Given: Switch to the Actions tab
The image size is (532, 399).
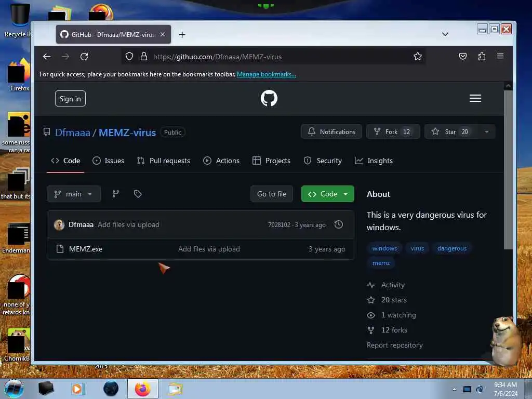Looking at the screenshot, I should pyautogui.click(x=221, y=161).
